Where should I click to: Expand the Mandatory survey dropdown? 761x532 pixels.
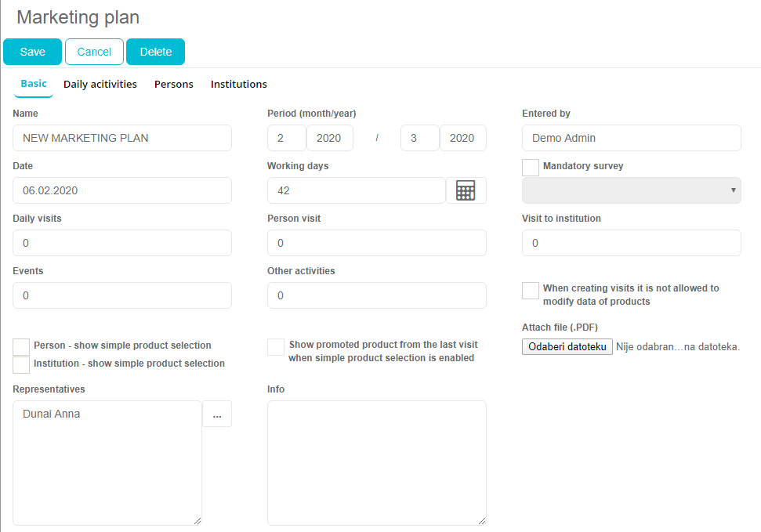point(631,190)
